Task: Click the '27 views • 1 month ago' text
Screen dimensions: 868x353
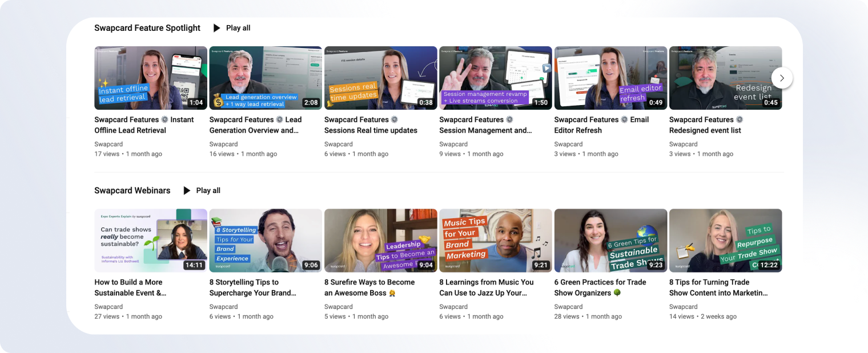Action: (x=128, y=317)
